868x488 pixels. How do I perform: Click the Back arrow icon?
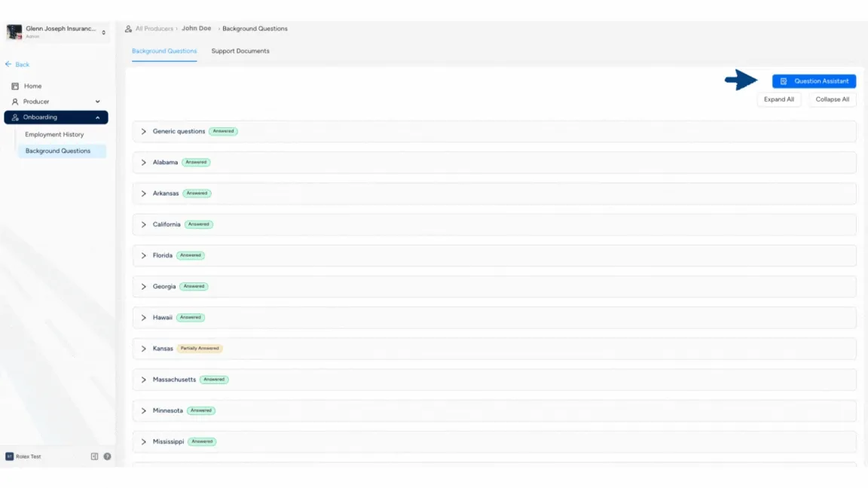(8, 64)
